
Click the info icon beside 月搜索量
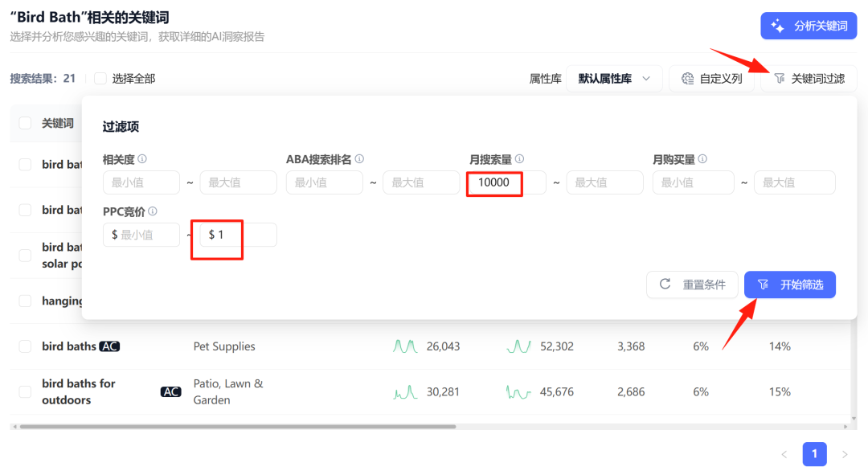(519, 159)
